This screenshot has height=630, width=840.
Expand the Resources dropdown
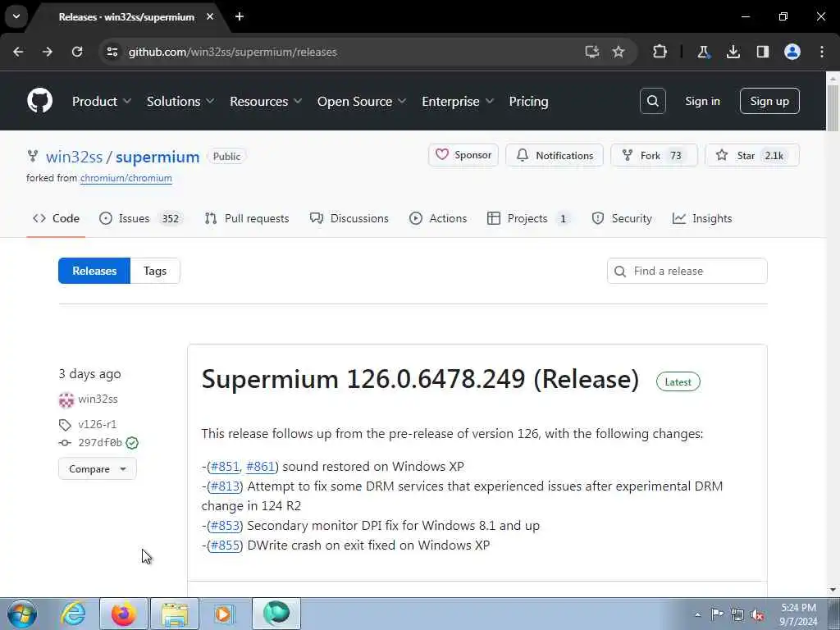tap(266, 101)
